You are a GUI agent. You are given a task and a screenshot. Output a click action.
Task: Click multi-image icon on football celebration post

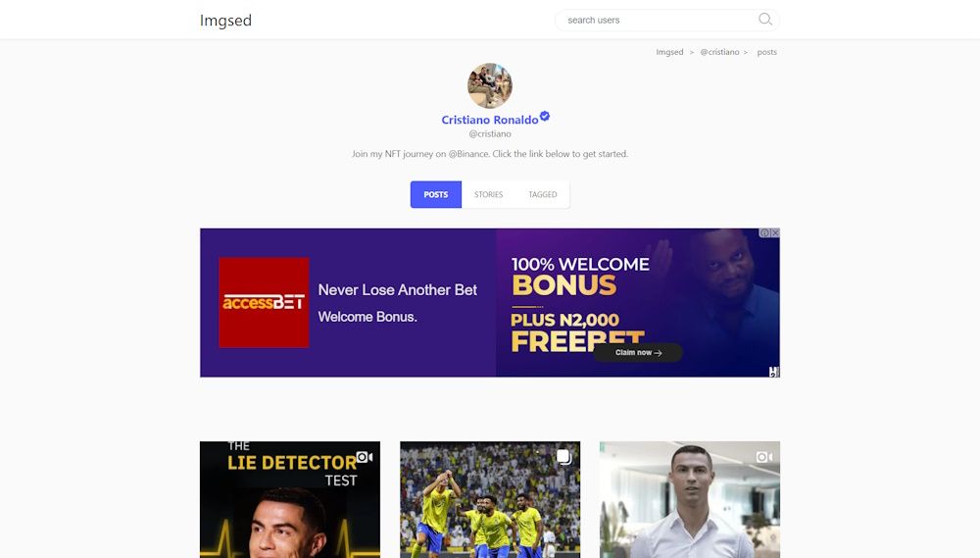[x=563, y=457]
